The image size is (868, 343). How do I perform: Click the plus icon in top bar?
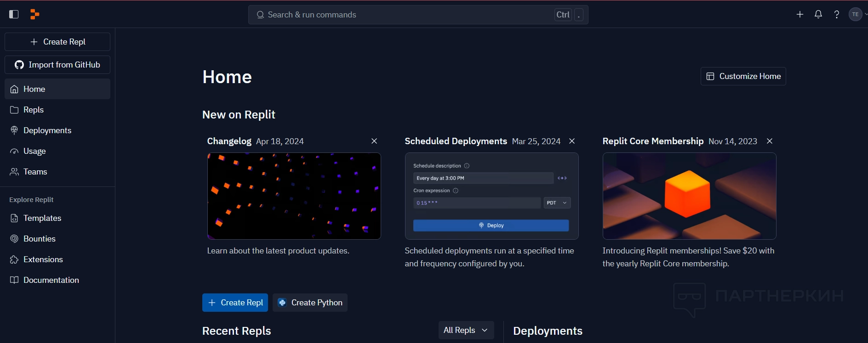click(x=799, y=14)
